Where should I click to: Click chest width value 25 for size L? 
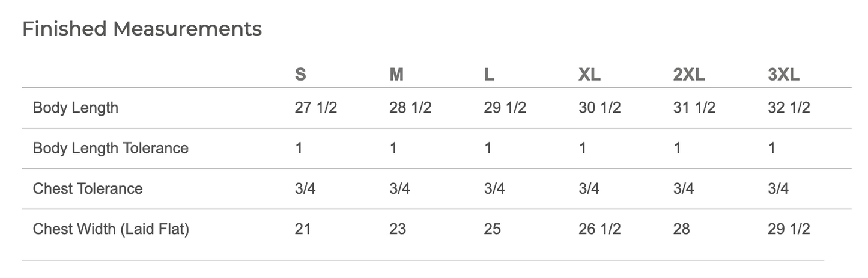[x=493, y=229]
